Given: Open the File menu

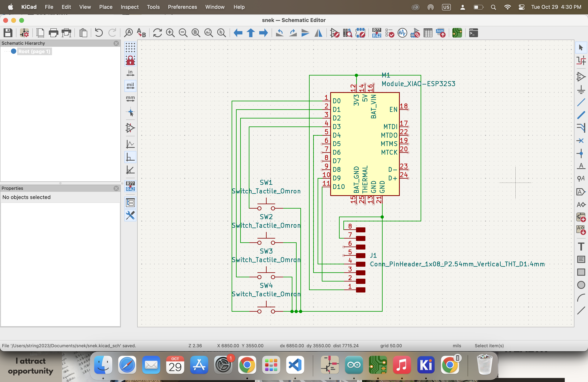Looking at the screenshot, I should tap(49, 7).
